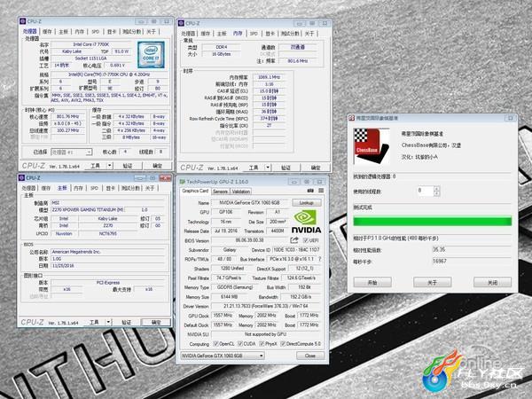532x399 pixels.
Task: Click the 关闭 button in the chess benchmark
Action: point(492,282)
